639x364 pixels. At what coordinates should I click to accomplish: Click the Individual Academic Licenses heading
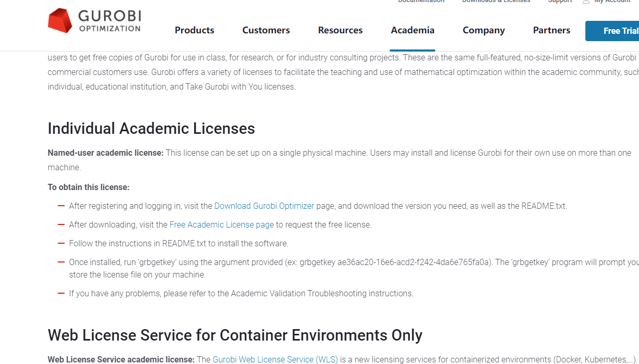(152, 129)
